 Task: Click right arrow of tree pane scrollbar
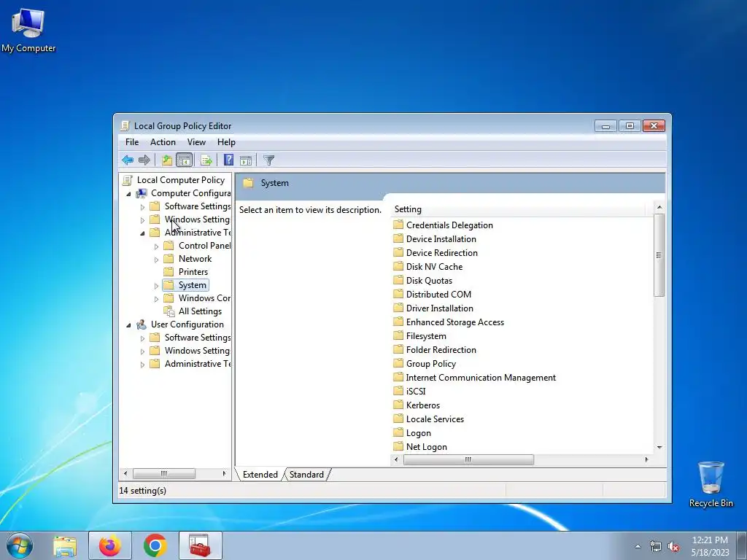point(224,473)
